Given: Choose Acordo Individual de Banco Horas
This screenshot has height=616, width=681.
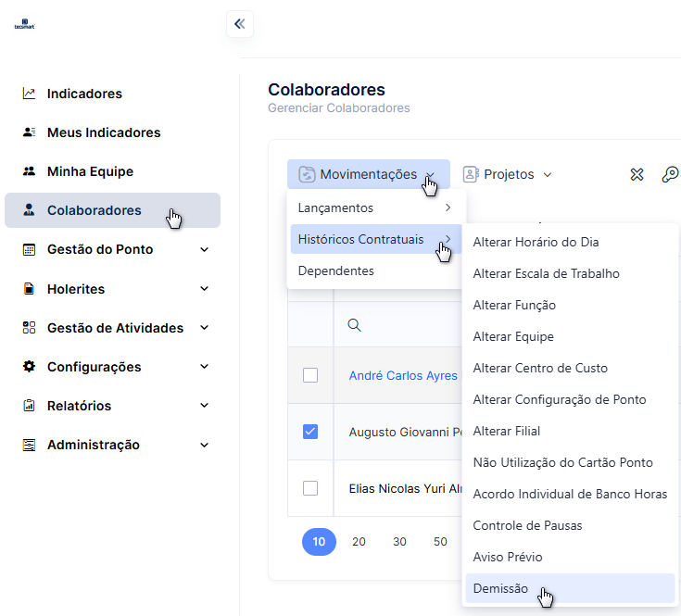Looking at the screenshot, I should [570, 494].
